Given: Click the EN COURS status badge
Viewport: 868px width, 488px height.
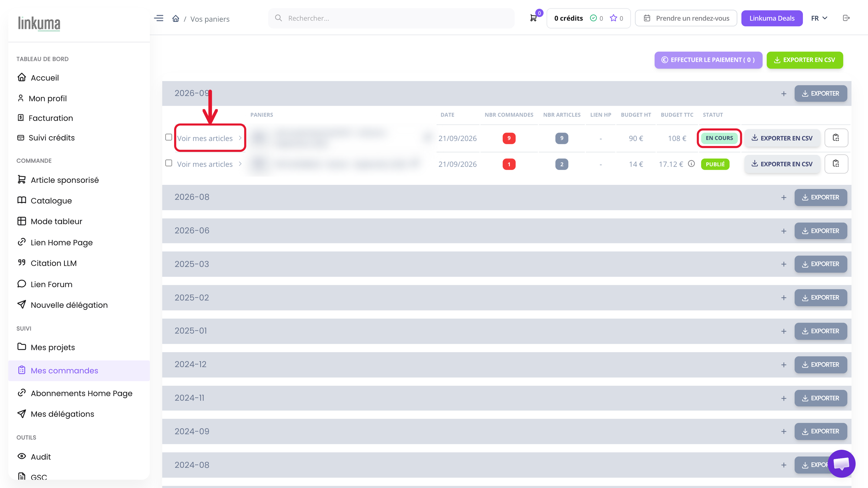Looking at the screenshot, I should (x=719, y=138).
